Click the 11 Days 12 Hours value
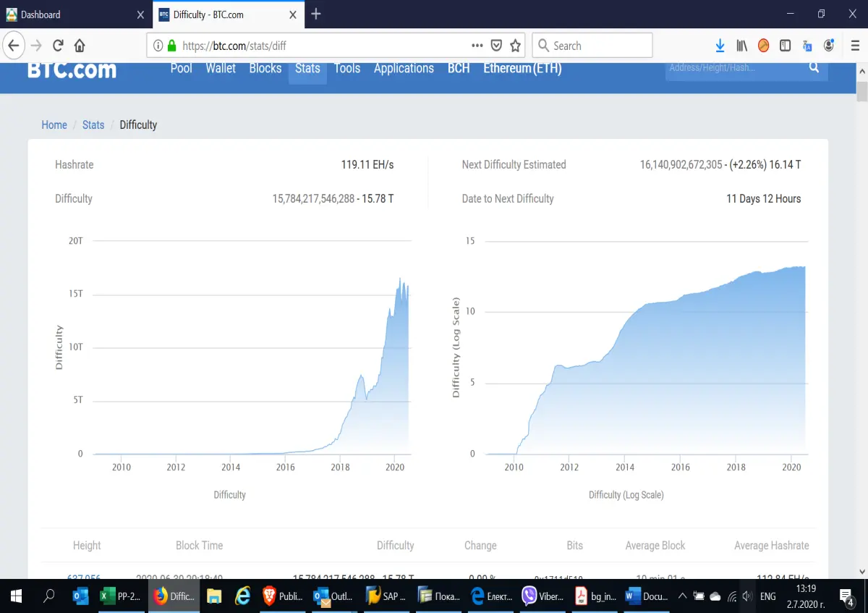 click(763, 198)
